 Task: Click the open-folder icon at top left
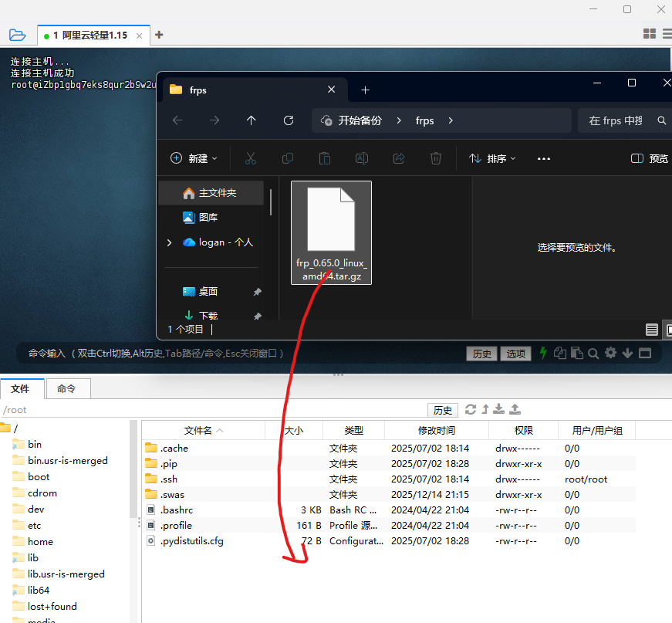pos(17,35)
